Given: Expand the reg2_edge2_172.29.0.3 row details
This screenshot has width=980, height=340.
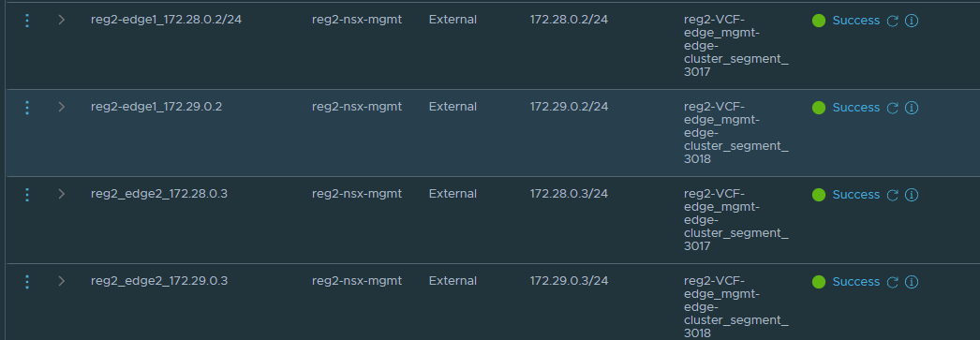Looking at the screenshot, I should 61,281.
